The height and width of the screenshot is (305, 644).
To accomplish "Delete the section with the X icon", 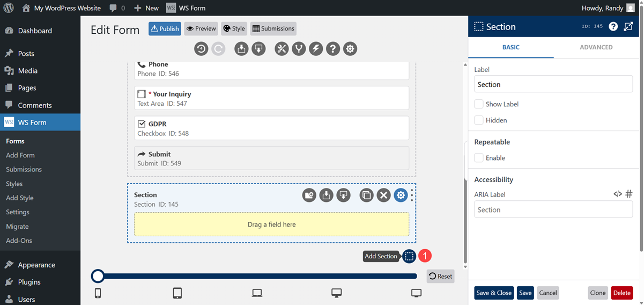I will (383, 195).
